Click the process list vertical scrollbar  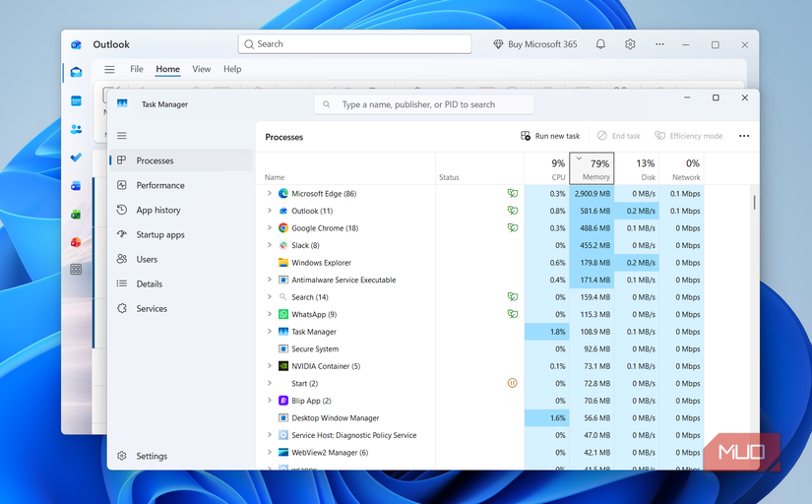coord(755,203)
